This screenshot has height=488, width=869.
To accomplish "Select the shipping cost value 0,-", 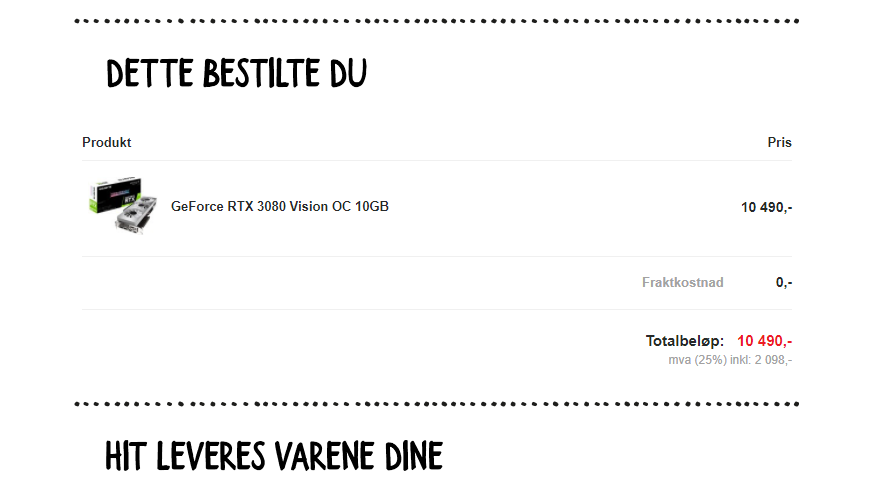I will click(784, 282).
